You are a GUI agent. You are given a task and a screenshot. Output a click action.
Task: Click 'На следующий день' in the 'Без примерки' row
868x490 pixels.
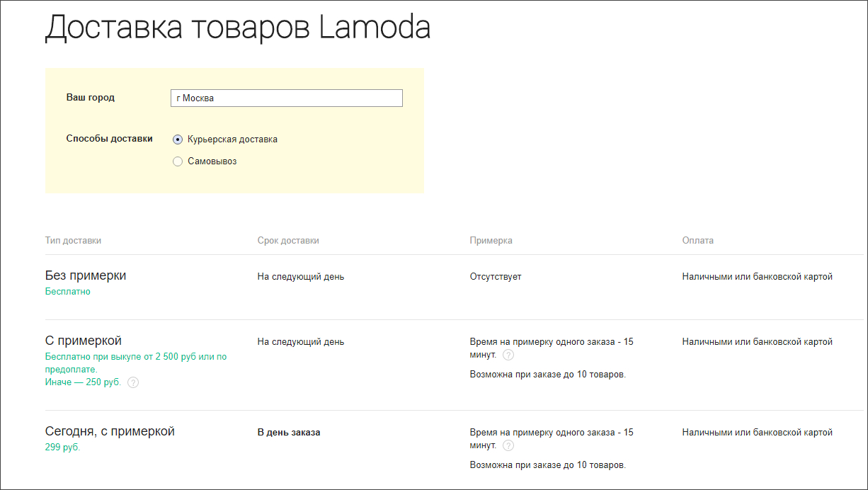point(301,277)
